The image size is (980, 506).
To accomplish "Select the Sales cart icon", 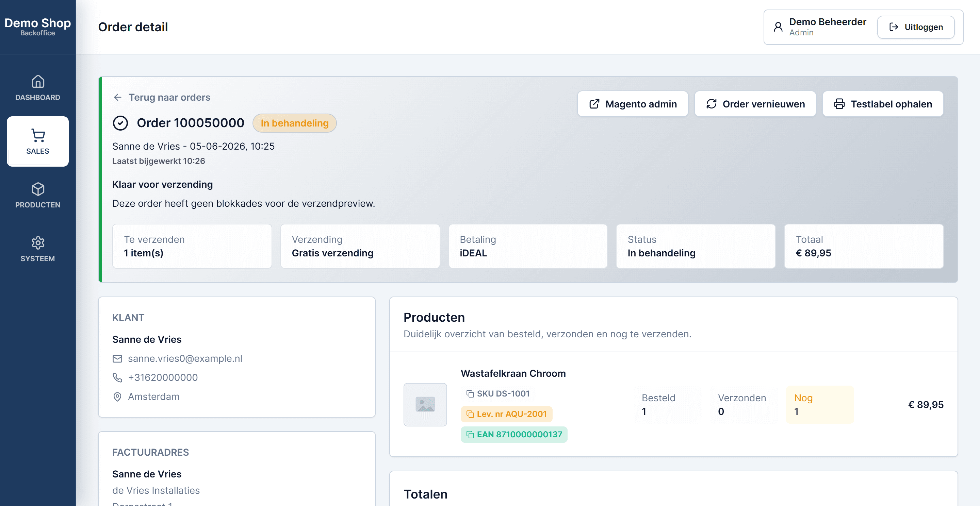I will point(38,135).
